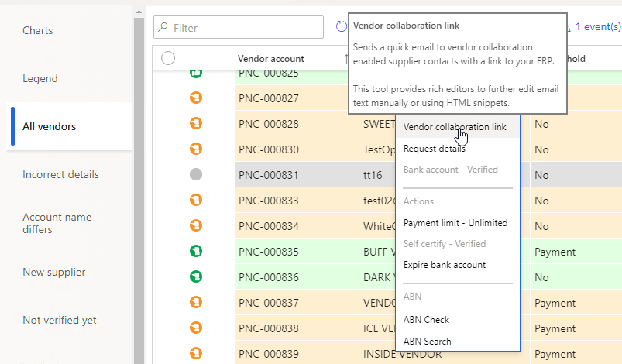The height and width of the screenshot is (364, 622).
Task: Sort by Vendor account column header
Action: (x=271, y=59)
